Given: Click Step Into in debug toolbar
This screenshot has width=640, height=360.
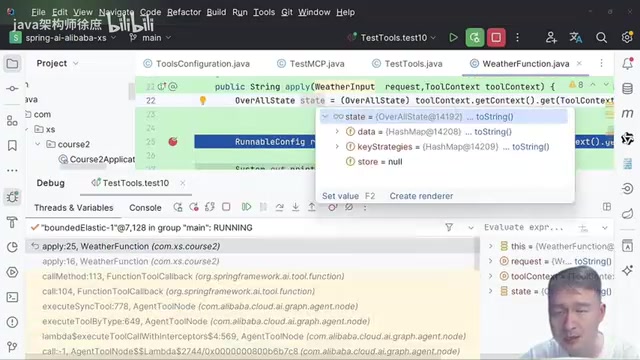Looking at the screenshot, I should (x=296, y=207).
